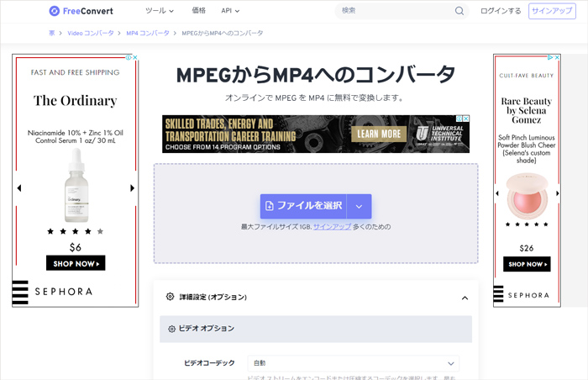Click the FreeConvert logo

81,11
